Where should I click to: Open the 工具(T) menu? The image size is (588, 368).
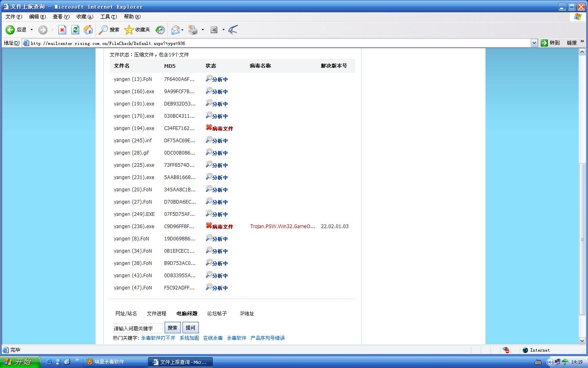[x=108, y=17]
